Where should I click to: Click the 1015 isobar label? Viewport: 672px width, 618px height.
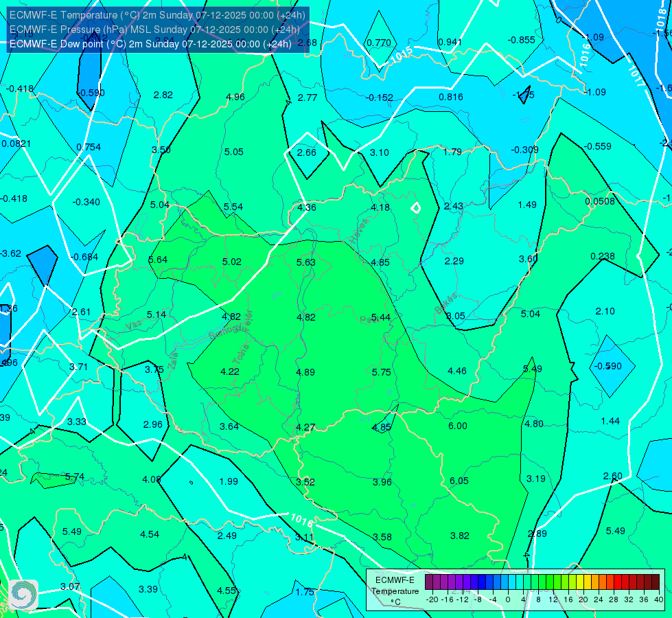point(402,54)
